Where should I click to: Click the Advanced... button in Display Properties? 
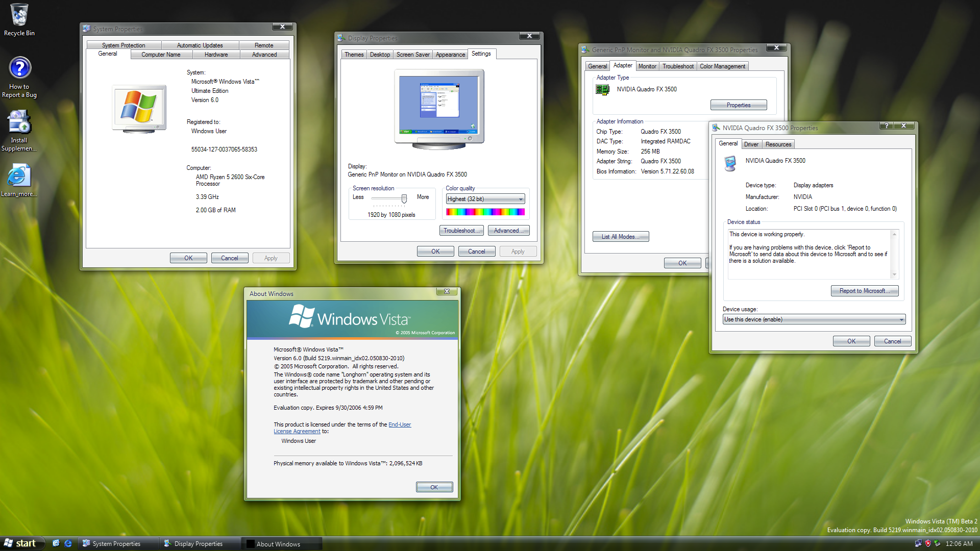[x=508, y=231]
